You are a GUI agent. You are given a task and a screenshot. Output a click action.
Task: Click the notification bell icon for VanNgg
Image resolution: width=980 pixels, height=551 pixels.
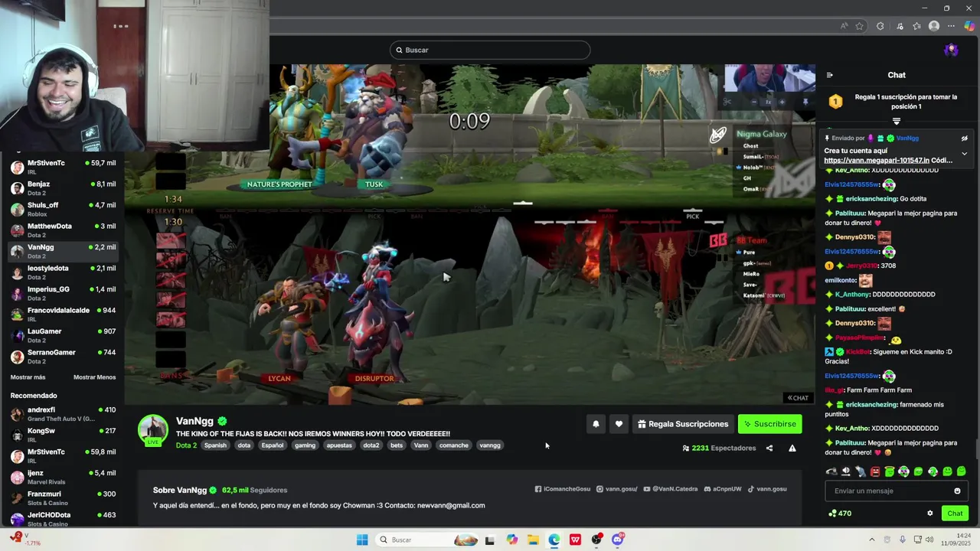coord(596,424)
